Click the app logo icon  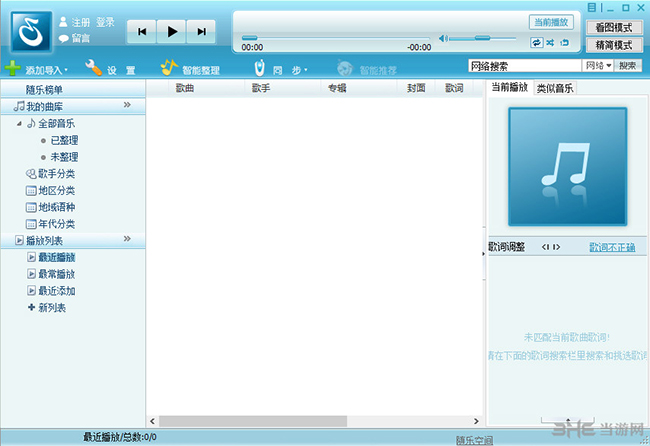(x=30, y=31)
